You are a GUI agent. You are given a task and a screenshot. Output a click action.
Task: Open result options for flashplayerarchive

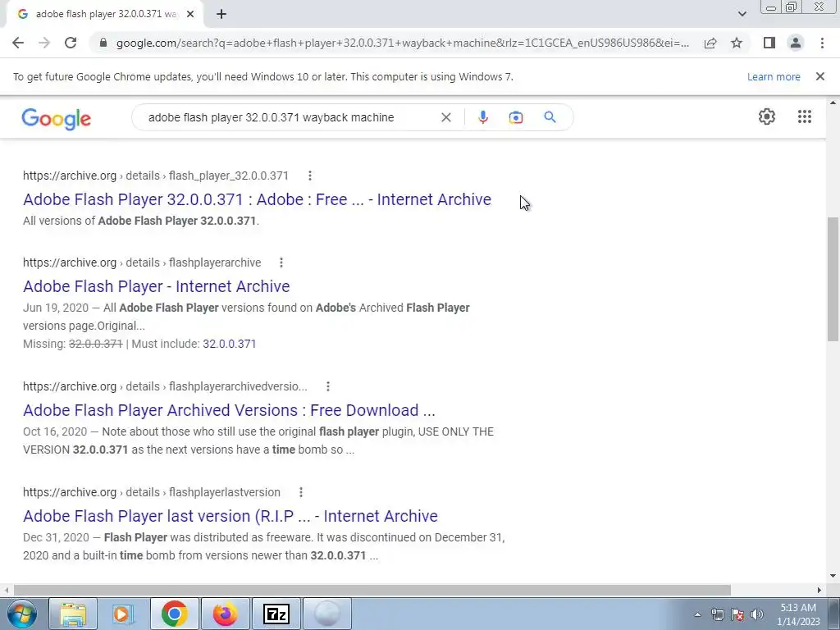point(281,262)
